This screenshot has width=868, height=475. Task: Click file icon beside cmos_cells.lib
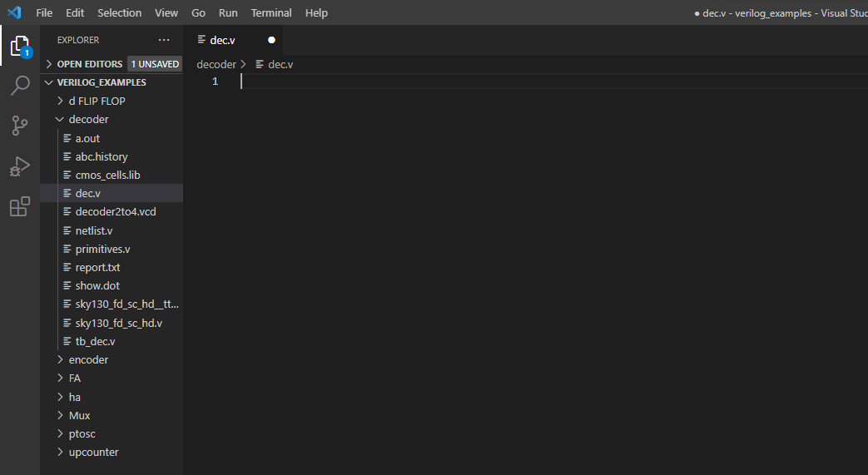pyautogui.click(x=67, y=175)
